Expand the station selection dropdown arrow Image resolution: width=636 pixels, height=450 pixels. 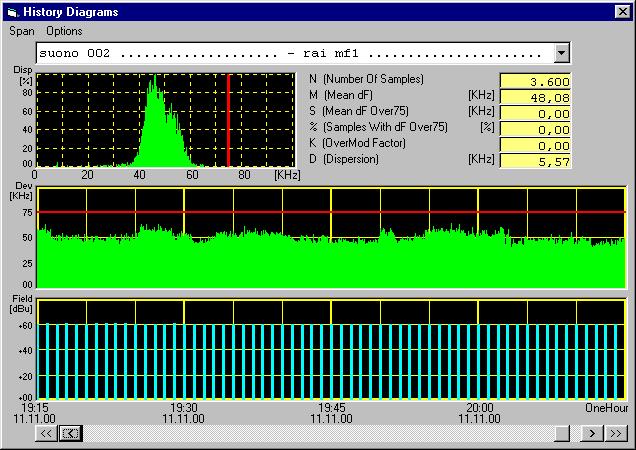(561, 53)
